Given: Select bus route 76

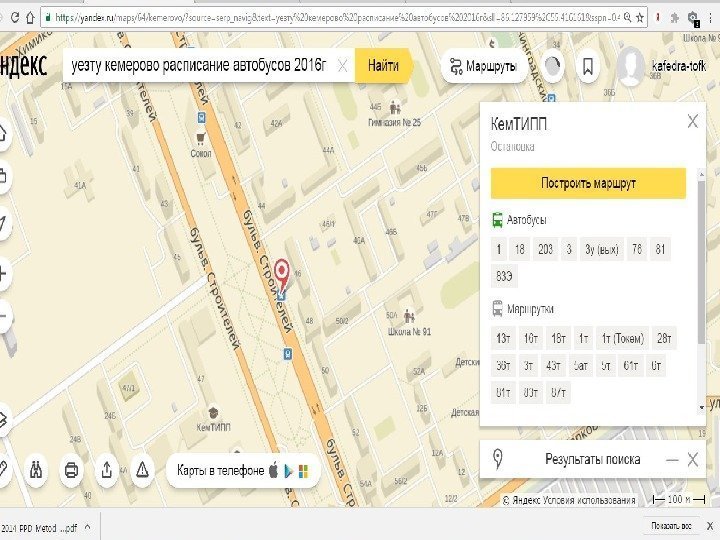Looking at the screenshot, I should pos(636,249).
